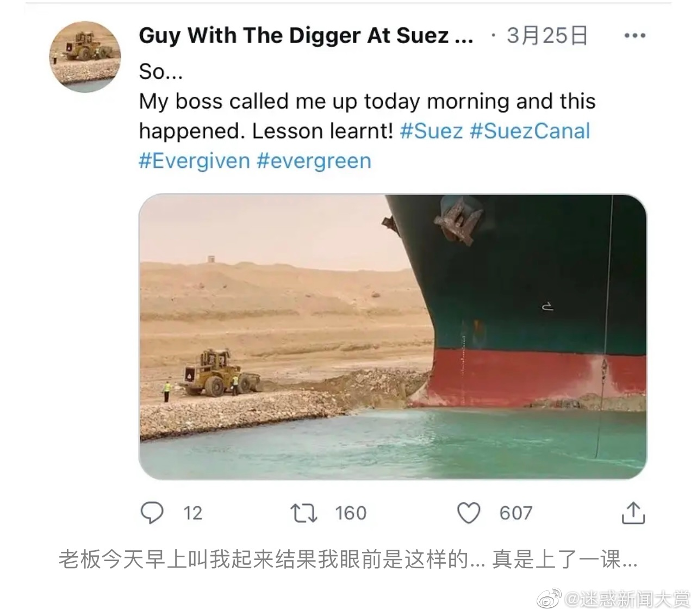Click the Weibo logo watermark

pyautogui.click(x=549, y=599)
